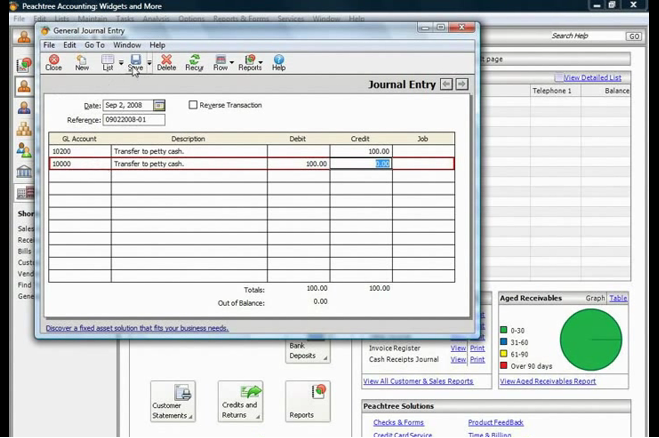Open View Detailed List link
The height and width of the screenshot is (438, 659).
pyautogui.click(x=592, y=78)
